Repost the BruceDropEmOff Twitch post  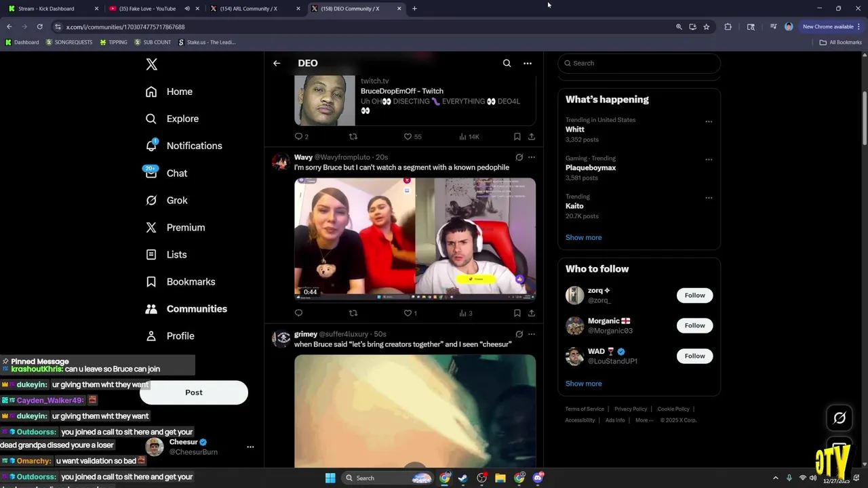coord(353,136)
